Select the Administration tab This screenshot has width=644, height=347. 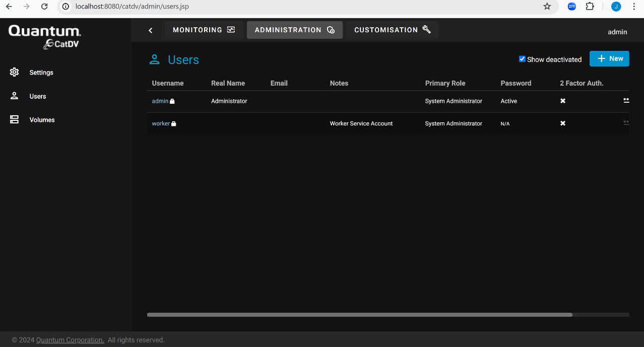click(x=295, y=30)
